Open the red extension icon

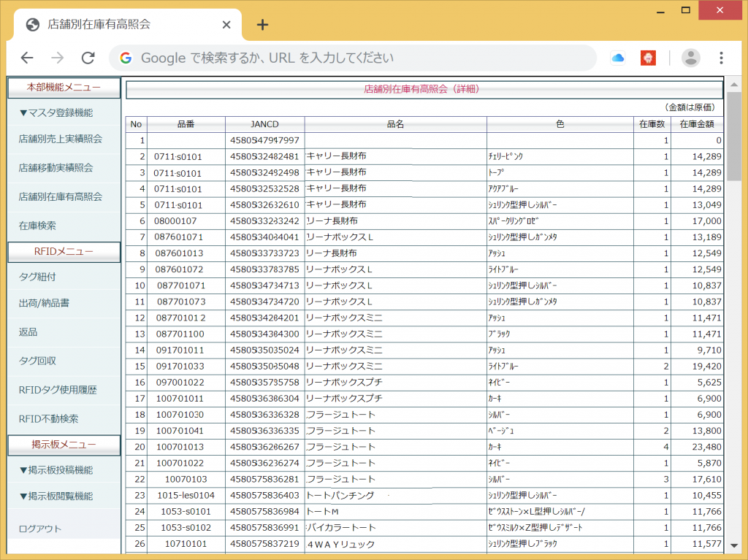click(x=648, y=58)
